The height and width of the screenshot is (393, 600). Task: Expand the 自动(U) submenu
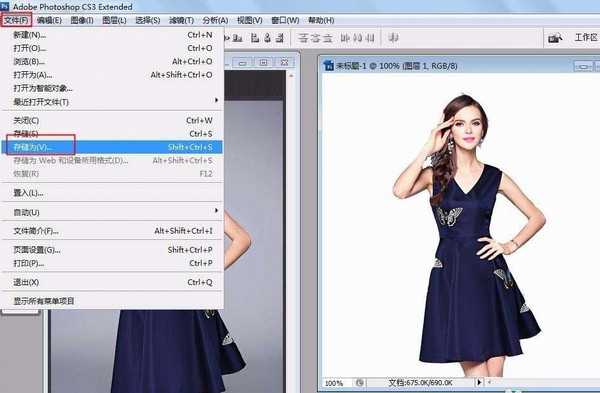[111, 212]
